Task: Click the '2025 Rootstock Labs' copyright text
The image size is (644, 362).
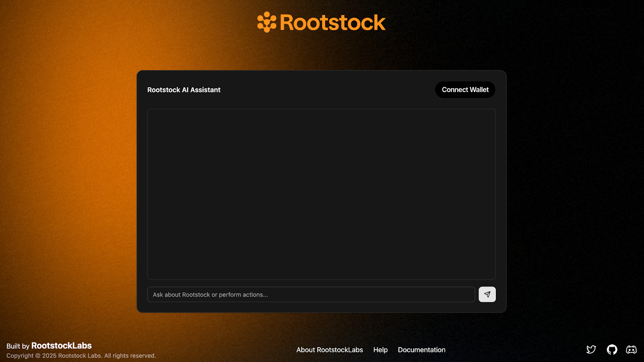Action: [x=72, y=356]
